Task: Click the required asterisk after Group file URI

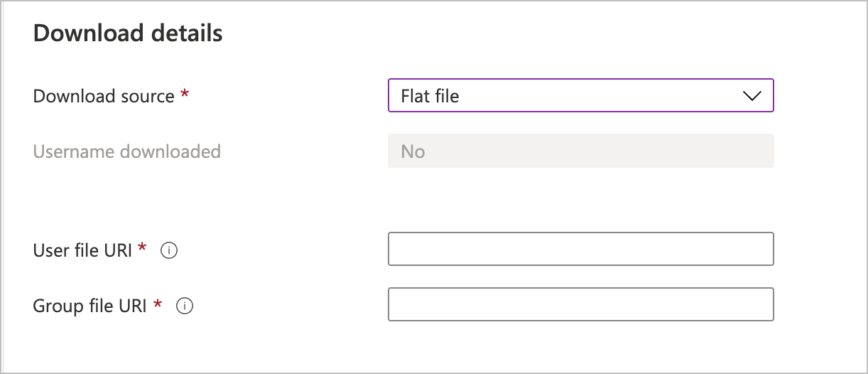Action: tap(158, 304)
